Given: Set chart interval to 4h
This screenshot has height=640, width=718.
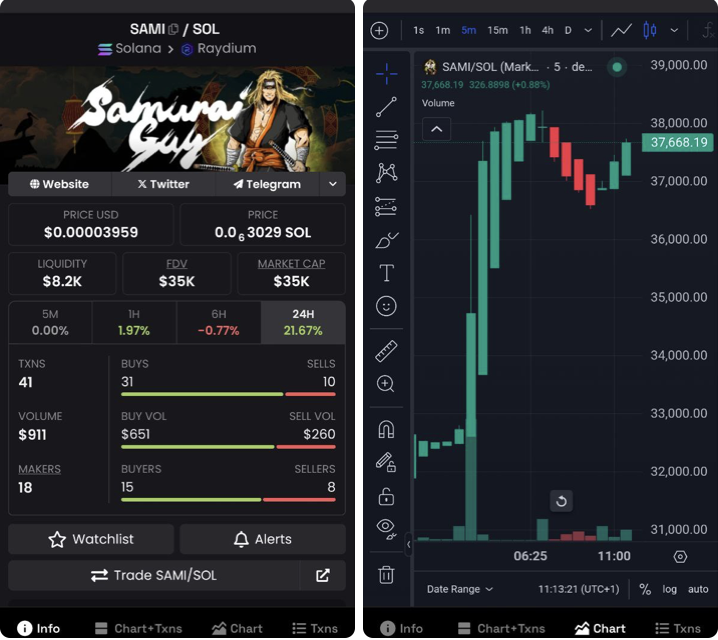Looking at the screenshot, I should (547, 30).
